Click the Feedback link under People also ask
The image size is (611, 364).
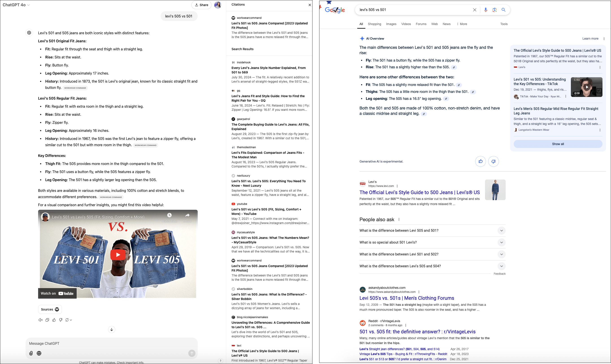pos(500,274)
